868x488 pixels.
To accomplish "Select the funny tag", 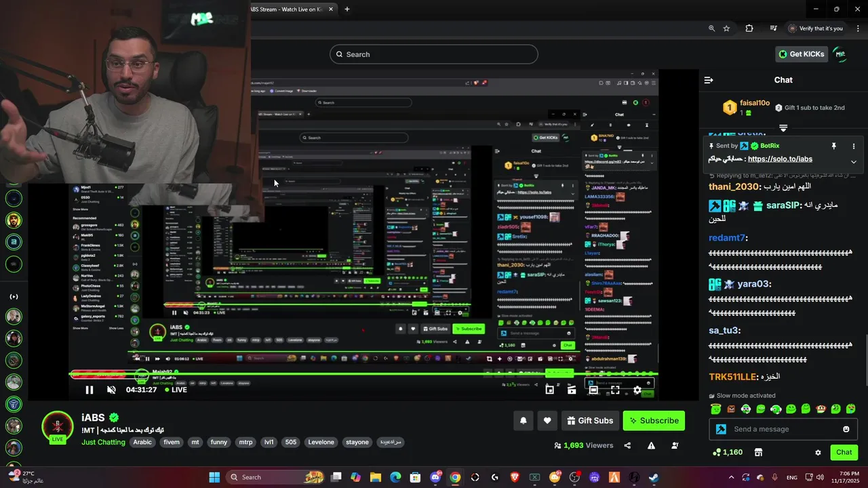I will pyautogui.click(x=218, y=442).
